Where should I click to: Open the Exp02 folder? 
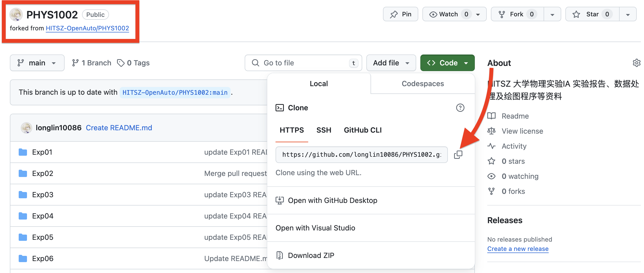tap(43, 173)
